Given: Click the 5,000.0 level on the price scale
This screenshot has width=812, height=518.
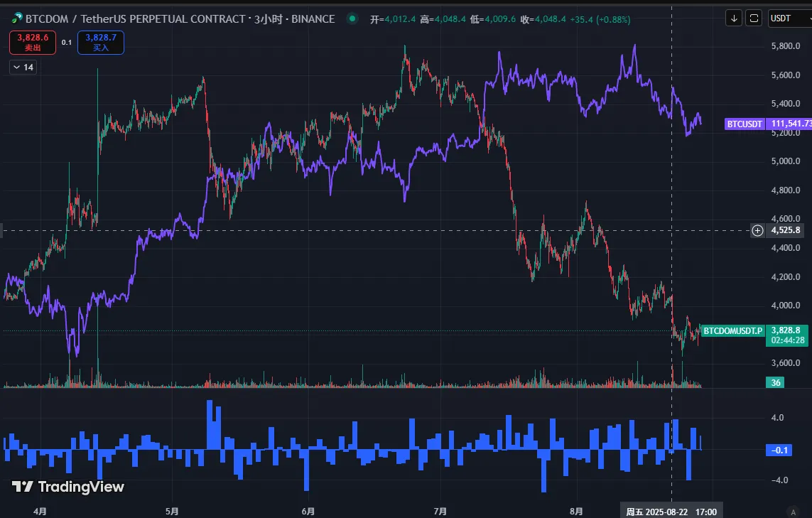Looking at the screenshot, I should click(x=785, y=161).
